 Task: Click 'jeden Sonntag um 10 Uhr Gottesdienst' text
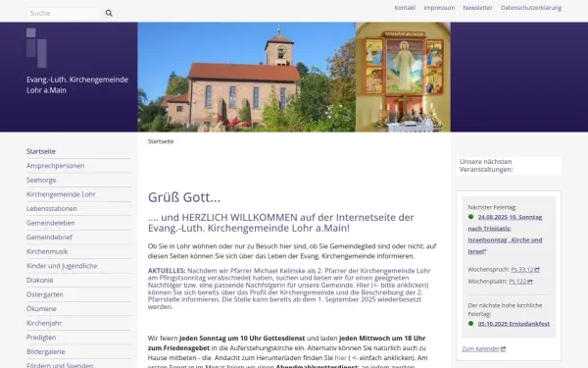(x=242, y=339)
